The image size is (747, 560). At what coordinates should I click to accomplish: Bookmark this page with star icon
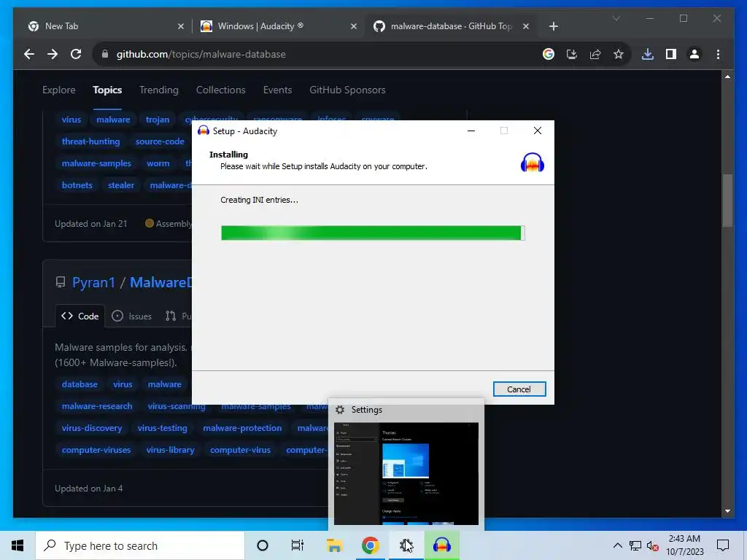[x=619, y=54]
